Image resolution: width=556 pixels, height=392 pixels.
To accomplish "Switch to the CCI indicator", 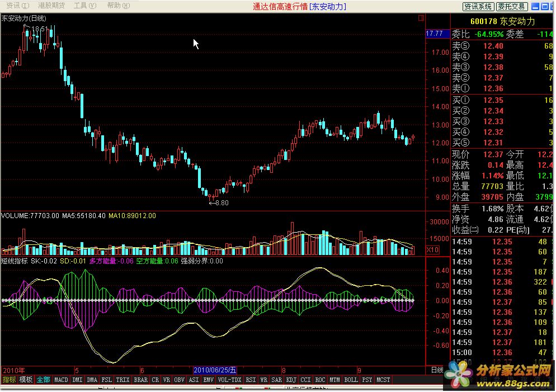I will coord(305,380).
